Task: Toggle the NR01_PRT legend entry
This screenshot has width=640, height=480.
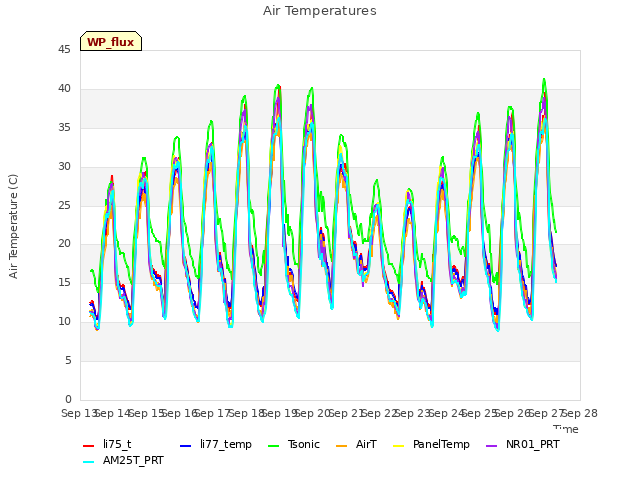Action: point(523,444)
